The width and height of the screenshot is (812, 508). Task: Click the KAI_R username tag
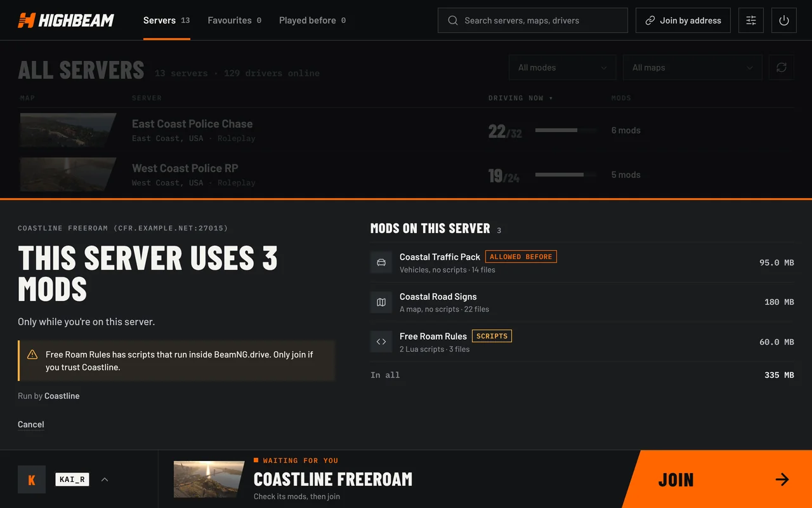coord(72,479)
